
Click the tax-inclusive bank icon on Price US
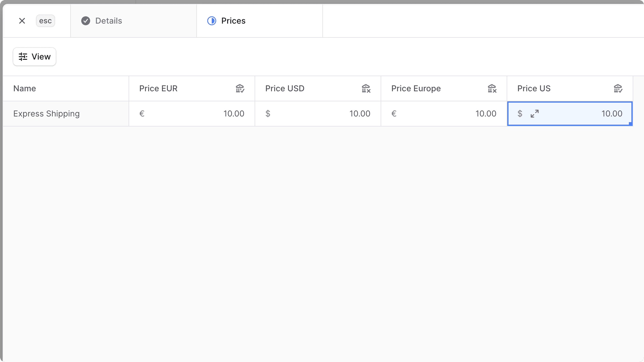[x=618, y=88]
